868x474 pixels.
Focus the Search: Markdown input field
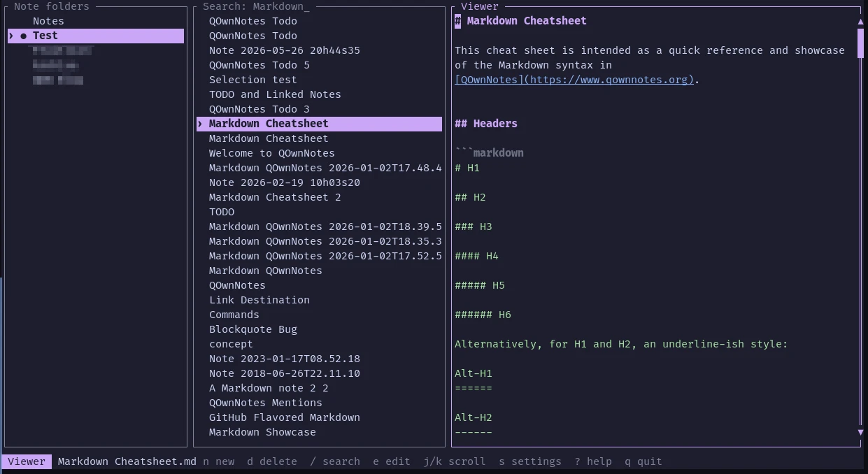[256, 6]
